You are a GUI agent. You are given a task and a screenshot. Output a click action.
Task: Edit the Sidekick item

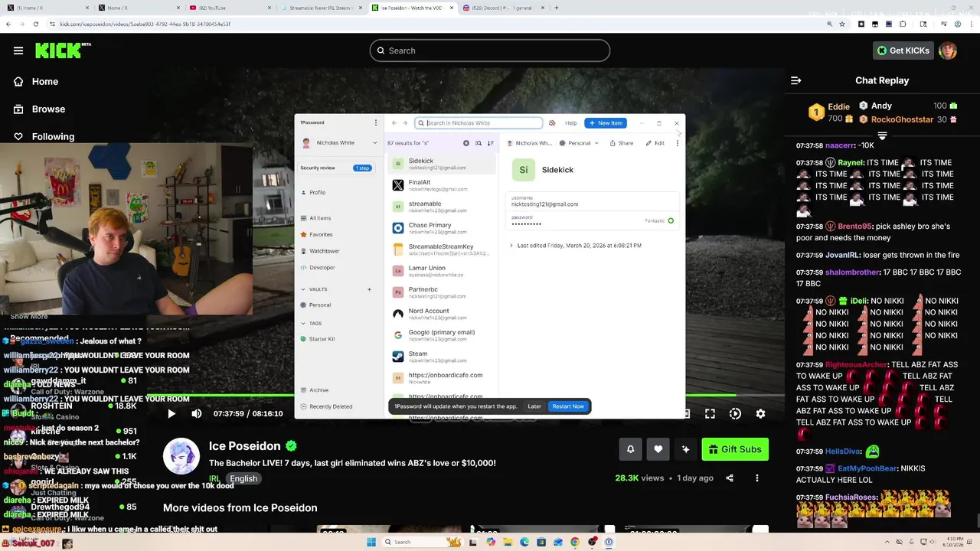pos(655,143)
